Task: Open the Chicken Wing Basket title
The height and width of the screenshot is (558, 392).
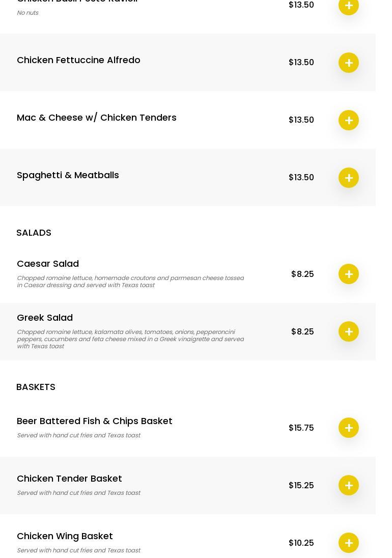Action: [65, 536]
